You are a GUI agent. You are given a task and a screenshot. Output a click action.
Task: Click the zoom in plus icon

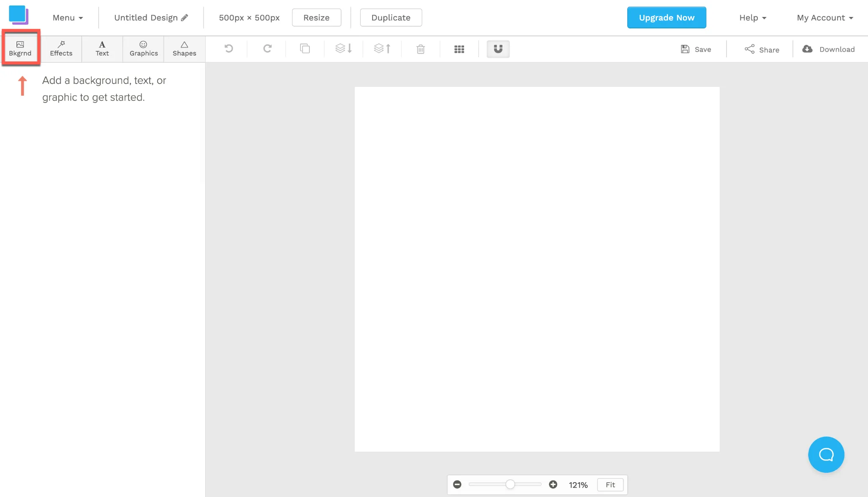pyautogui.click(x=553, y=484)
